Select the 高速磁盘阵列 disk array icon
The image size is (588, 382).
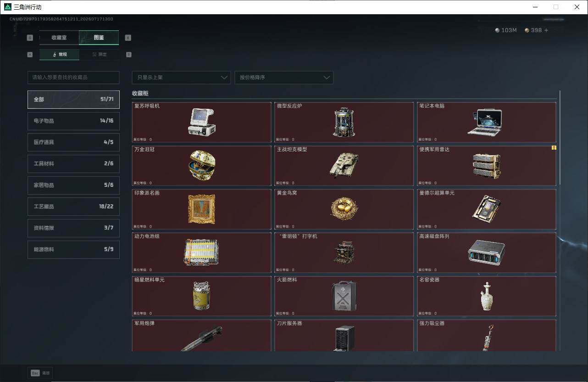pos(486,253)
